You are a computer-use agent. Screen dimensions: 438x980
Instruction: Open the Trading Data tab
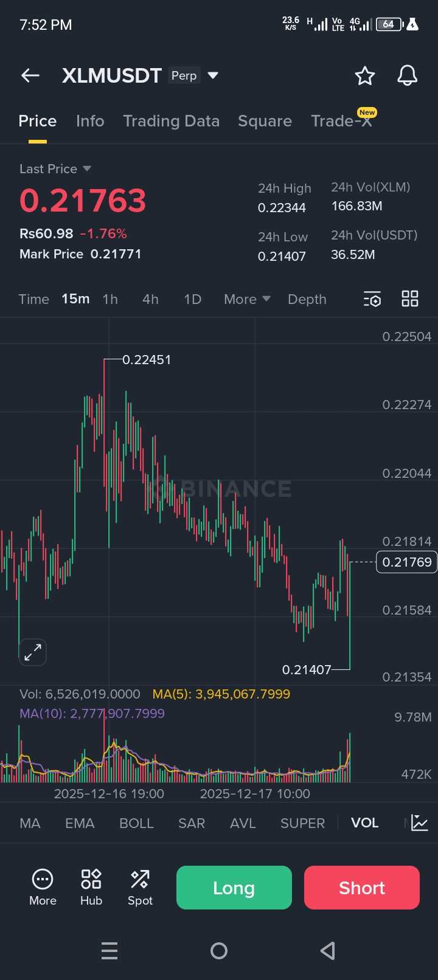(x=172, y=121)
